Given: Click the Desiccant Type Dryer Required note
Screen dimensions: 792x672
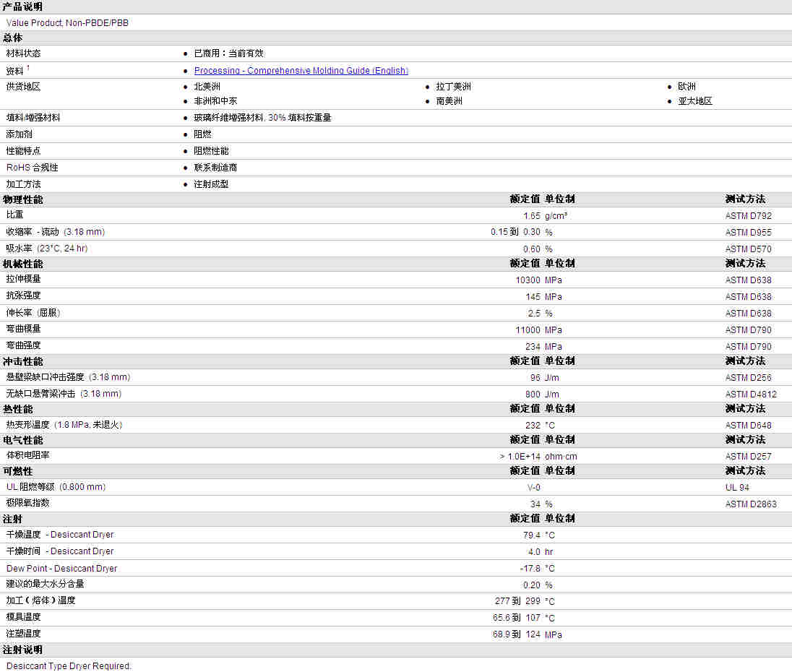Looking at the screenshot, I should coord(69,666).
